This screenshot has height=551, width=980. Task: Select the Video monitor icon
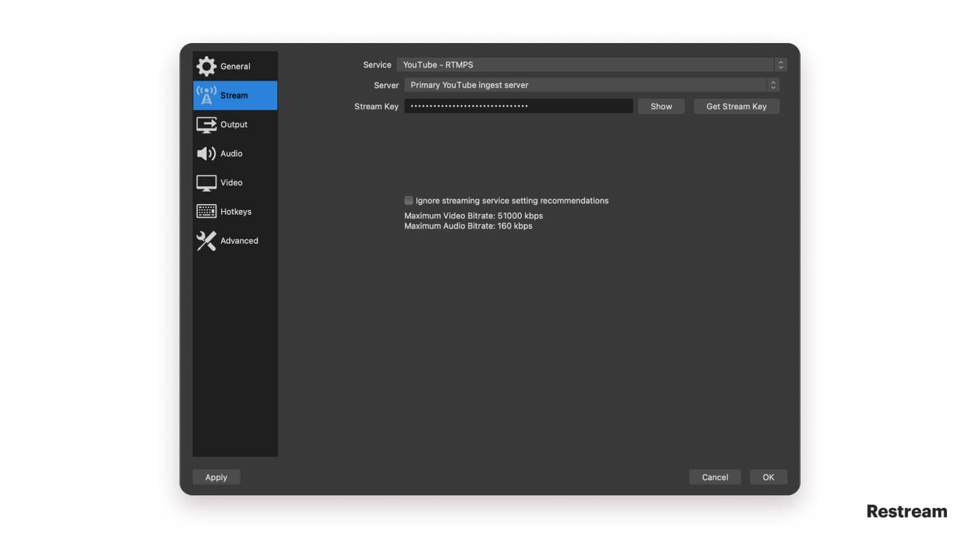(x=206, y=182)
